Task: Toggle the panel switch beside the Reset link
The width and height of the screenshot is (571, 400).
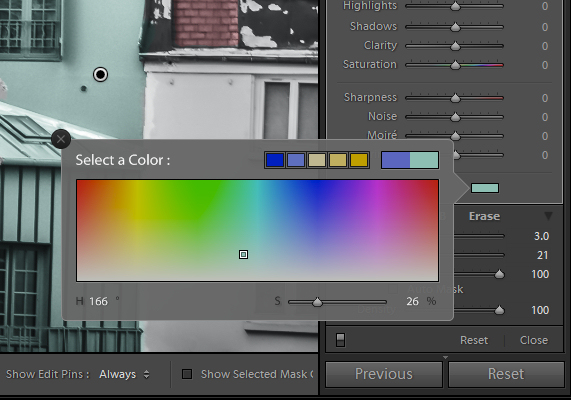Action: pyautogui.click(x=340, y=340)
